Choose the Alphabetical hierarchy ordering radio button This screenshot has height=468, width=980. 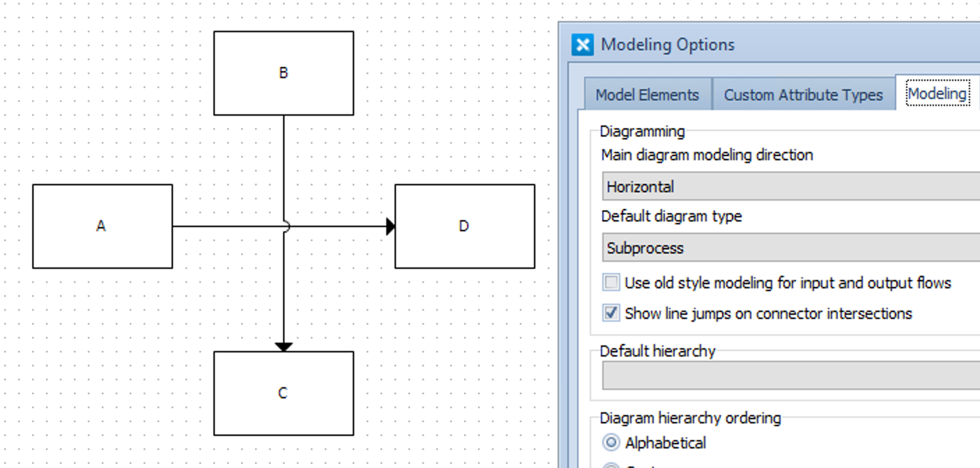pos(611,443)
